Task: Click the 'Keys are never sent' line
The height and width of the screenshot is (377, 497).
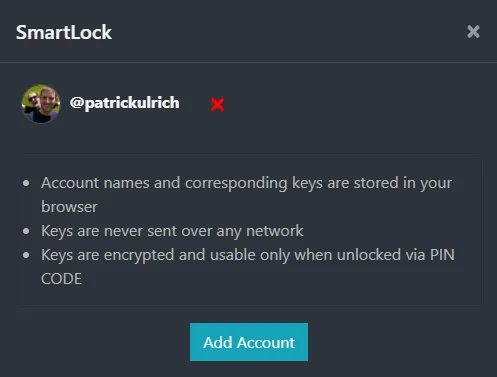Action: click(172, 231)
